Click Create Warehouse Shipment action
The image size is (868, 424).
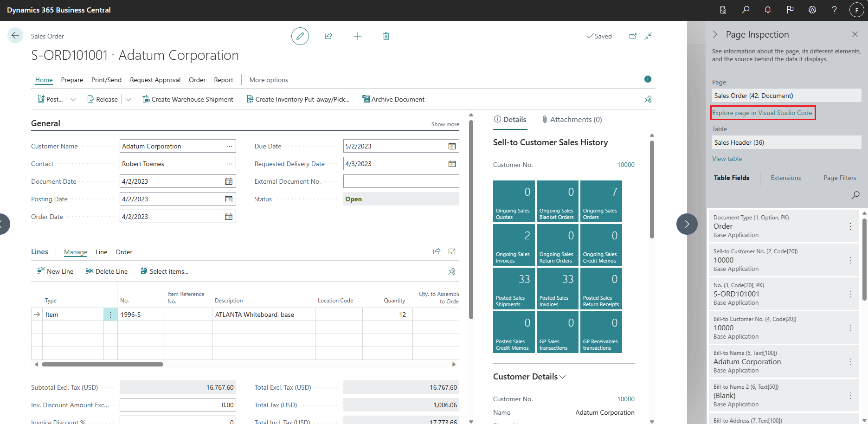point(188,99)
